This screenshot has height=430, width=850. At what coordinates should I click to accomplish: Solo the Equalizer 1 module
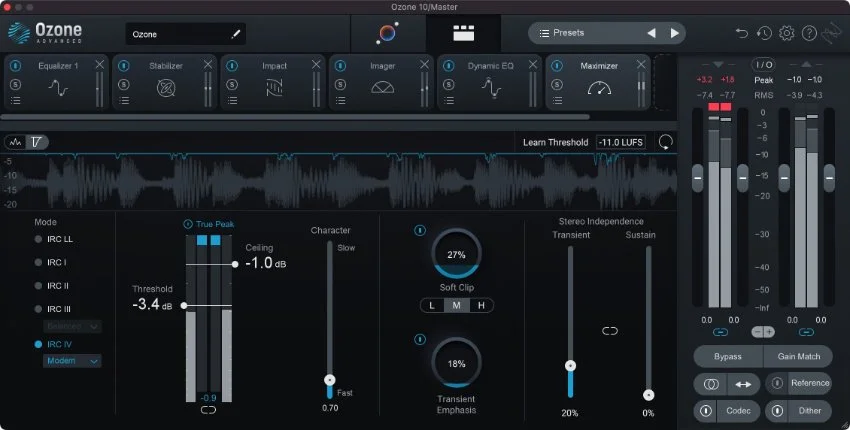click(x=15, y=85)
